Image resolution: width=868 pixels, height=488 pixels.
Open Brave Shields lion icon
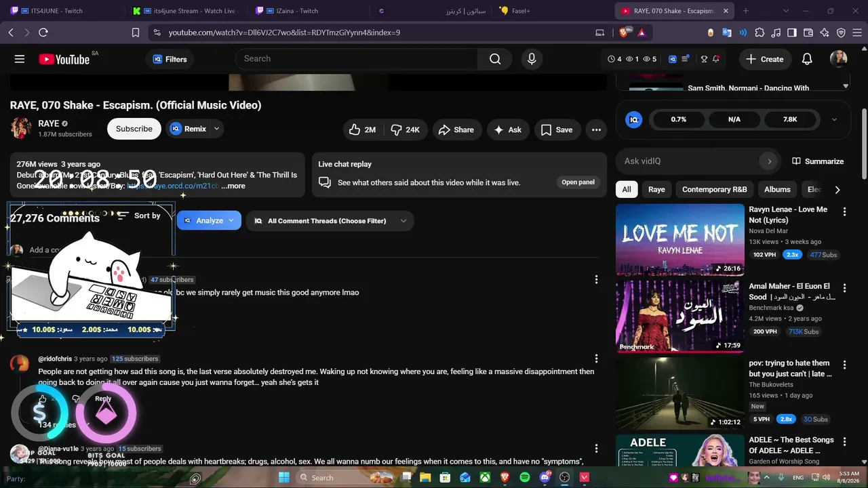tap(624, 33)
